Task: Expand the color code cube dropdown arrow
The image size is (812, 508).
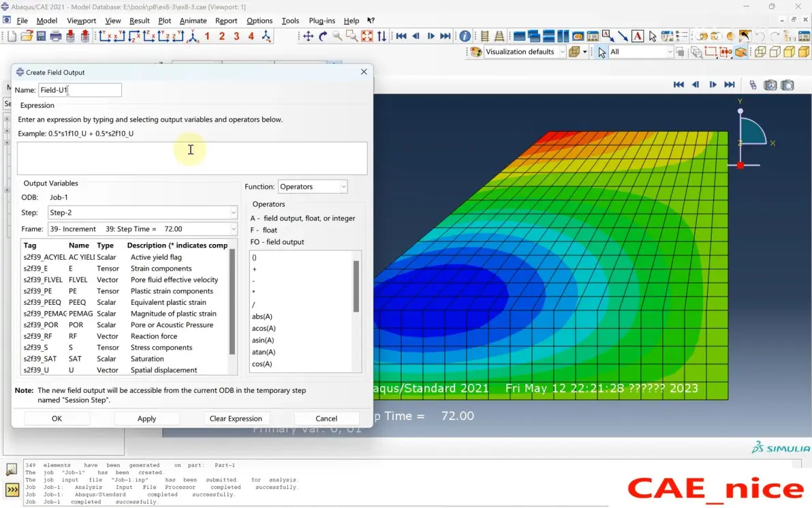Action: (584, 52)
